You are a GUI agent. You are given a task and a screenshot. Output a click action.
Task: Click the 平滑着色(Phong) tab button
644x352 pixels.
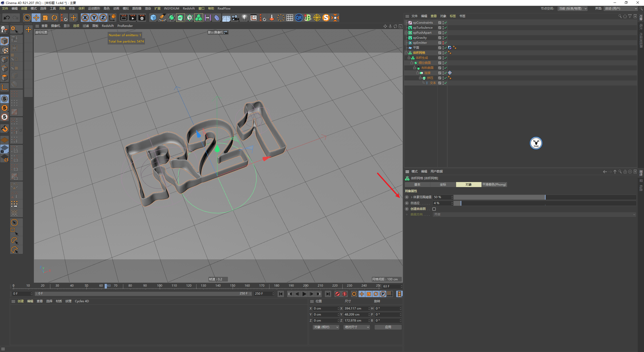(494, 185)
